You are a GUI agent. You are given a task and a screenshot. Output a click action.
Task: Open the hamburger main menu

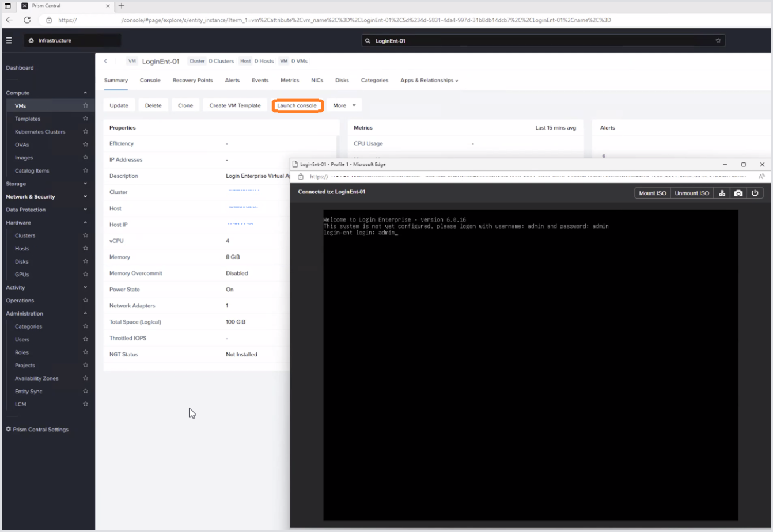(x=9, y=40)
